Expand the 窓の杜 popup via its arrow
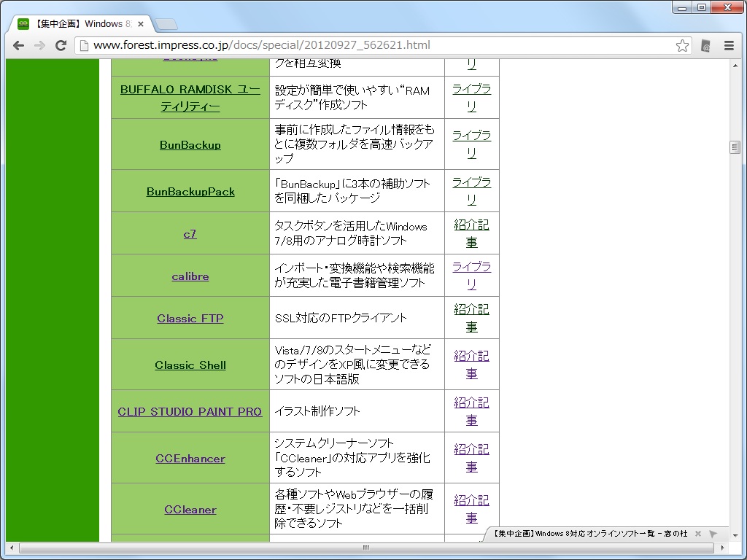 [713, 533]
